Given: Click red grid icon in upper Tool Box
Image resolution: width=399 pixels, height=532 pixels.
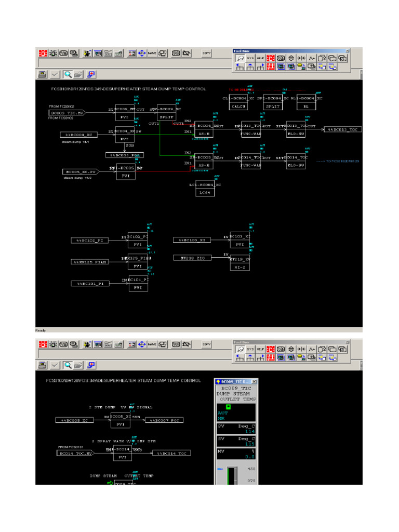Looking at the screenshot, I should point(270,66).
